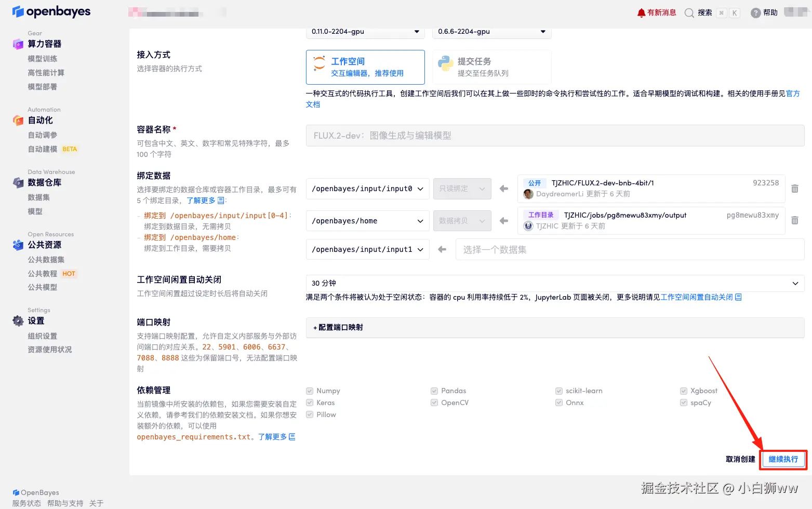The image size is (812, 509).
Task: Expand 配置端口映射 section
Action: (555, 328)
